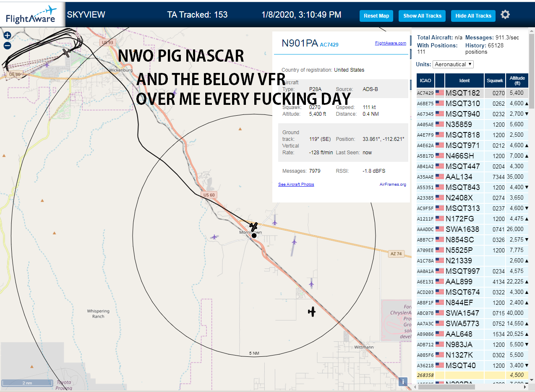
Task: Select the N844EF row
Action: [472, 302]
